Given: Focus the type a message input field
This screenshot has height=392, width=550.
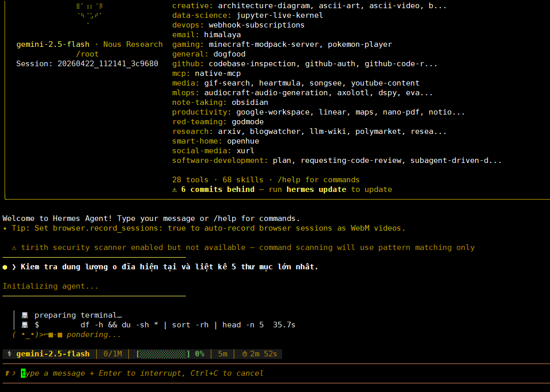Looking at the screenshot, I should [x=143, y=373].
